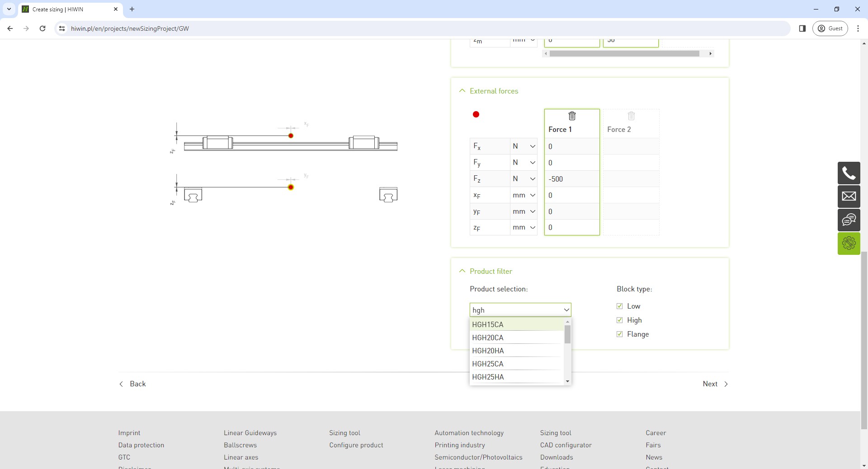
Task: Click the page vertical scrollbar
Action: click(x=864, y=340)
